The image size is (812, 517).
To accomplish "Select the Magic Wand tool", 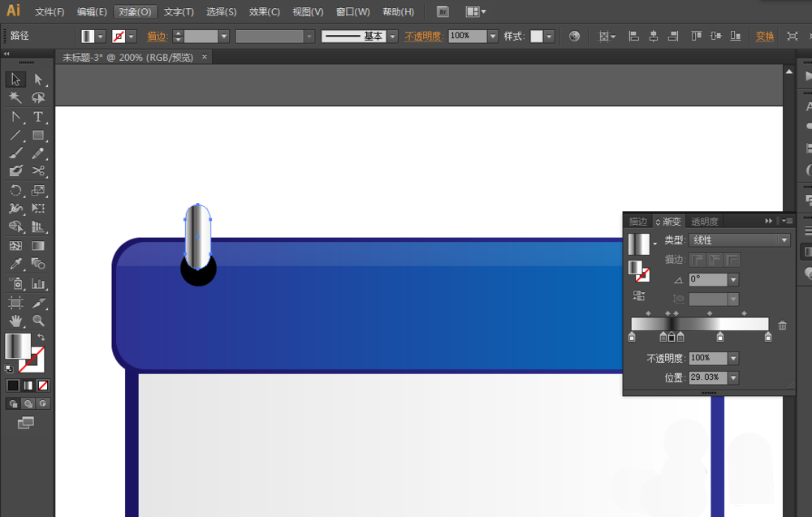I will coord(15,98).
